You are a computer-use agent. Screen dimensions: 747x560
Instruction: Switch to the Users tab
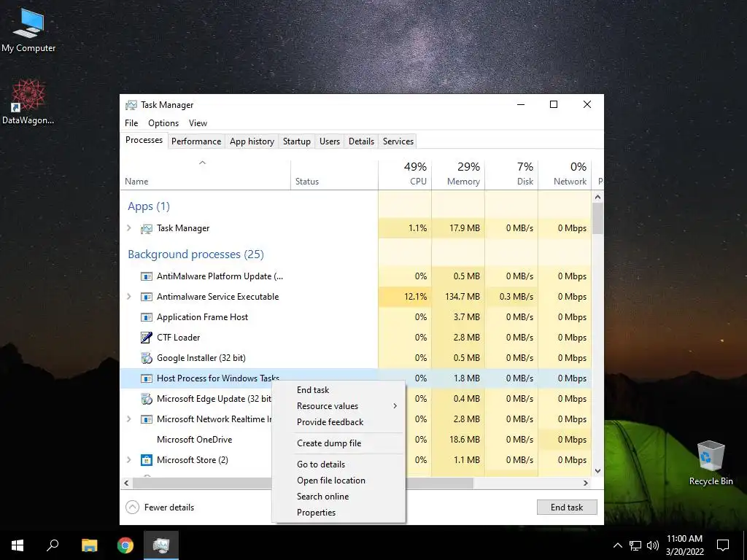click(330, 141)
